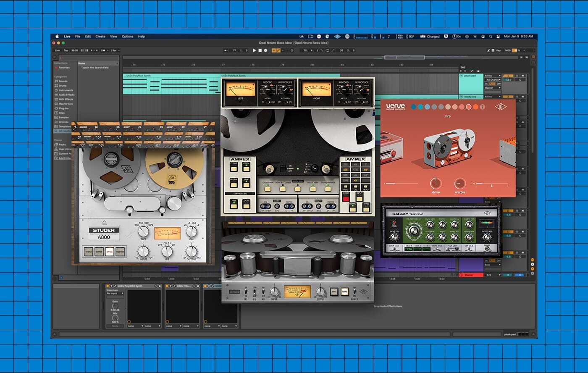The width and height of the screenshot is (588, 373).
Task: Open the Options menu
Action: [x=128, y=37]
